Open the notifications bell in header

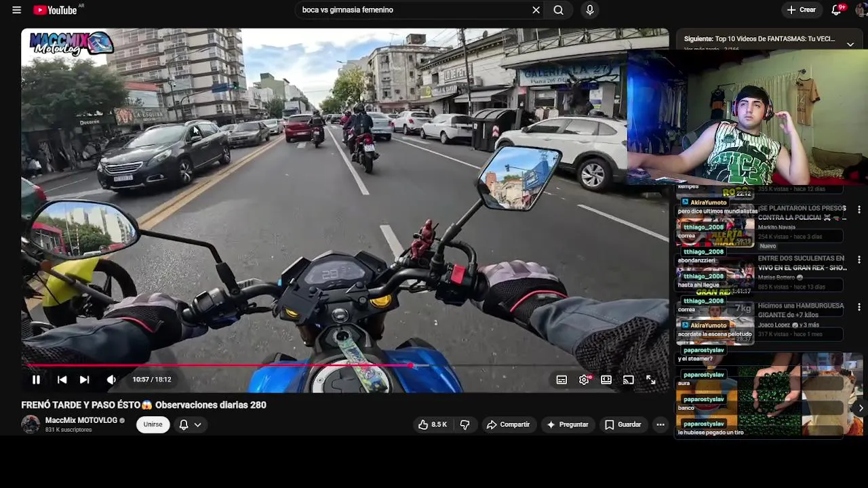click(836, 10)
